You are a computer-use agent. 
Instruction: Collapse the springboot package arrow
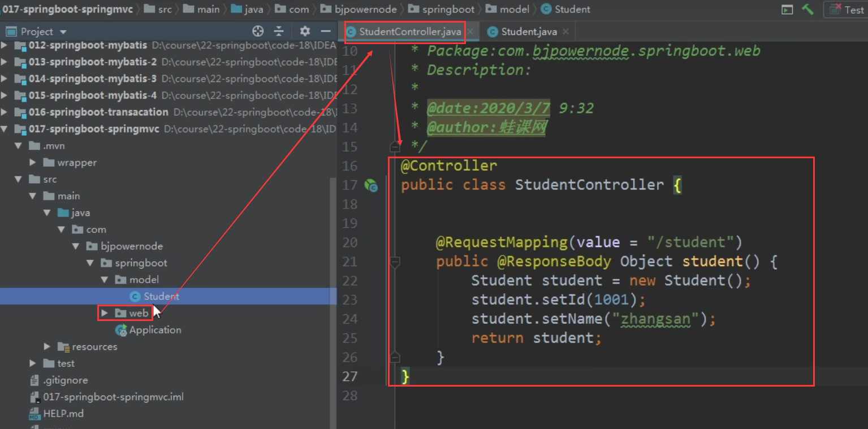[90, 263]
